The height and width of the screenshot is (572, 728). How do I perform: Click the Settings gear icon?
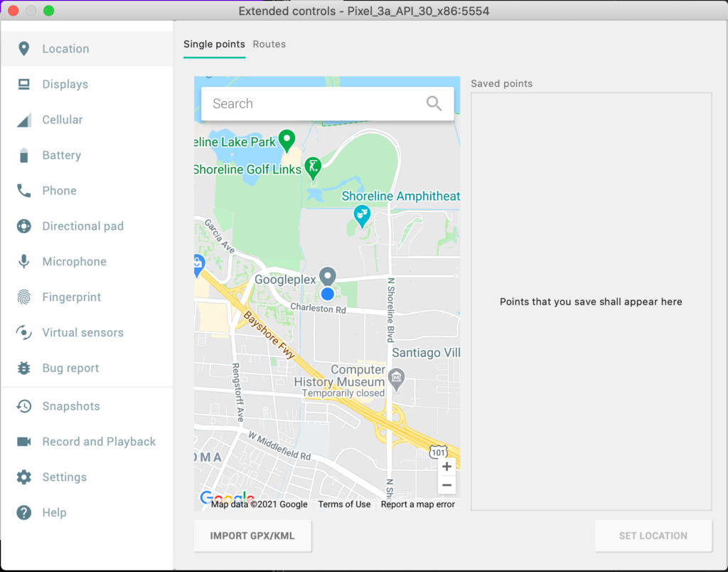tap(23, 477)
